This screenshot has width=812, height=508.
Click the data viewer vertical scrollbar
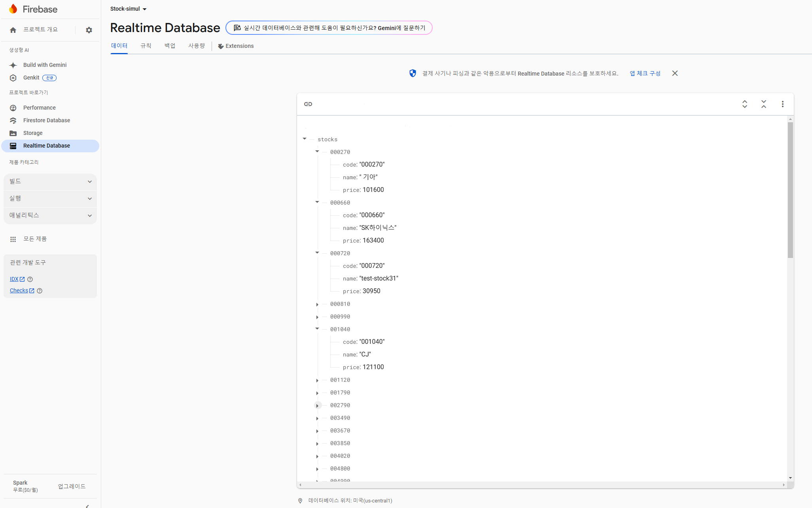pos(790,190)
